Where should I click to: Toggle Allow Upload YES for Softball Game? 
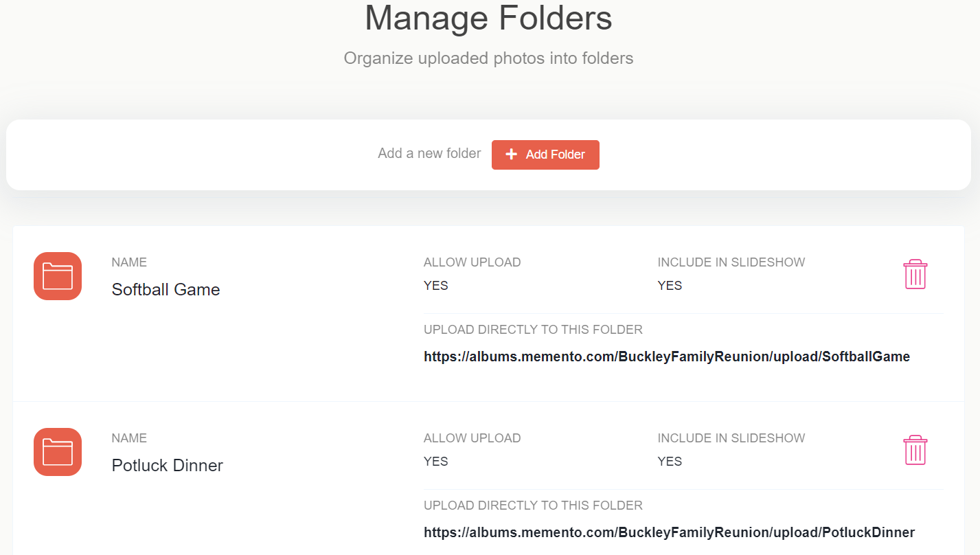point(435,286)
